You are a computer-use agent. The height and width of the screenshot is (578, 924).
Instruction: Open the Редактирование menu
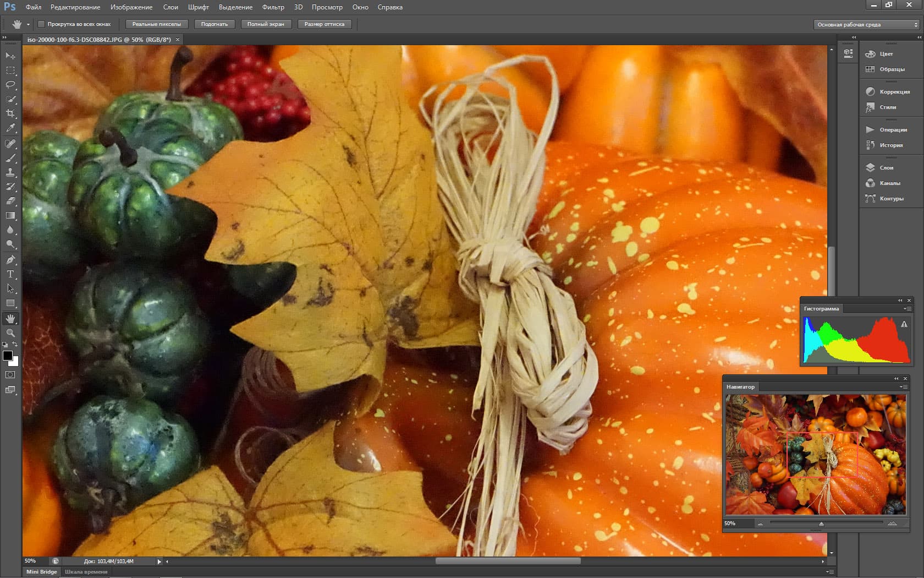(x=75, y=7)
